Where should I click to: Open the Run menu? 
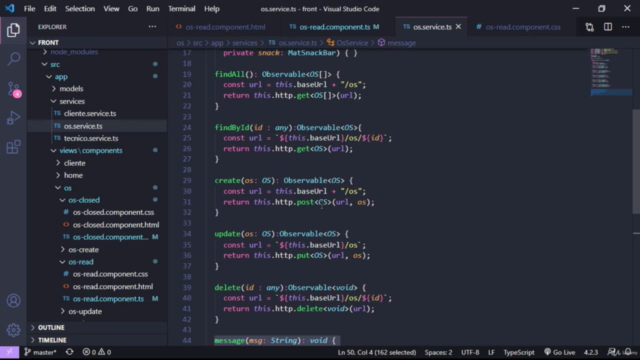(153, 9)
